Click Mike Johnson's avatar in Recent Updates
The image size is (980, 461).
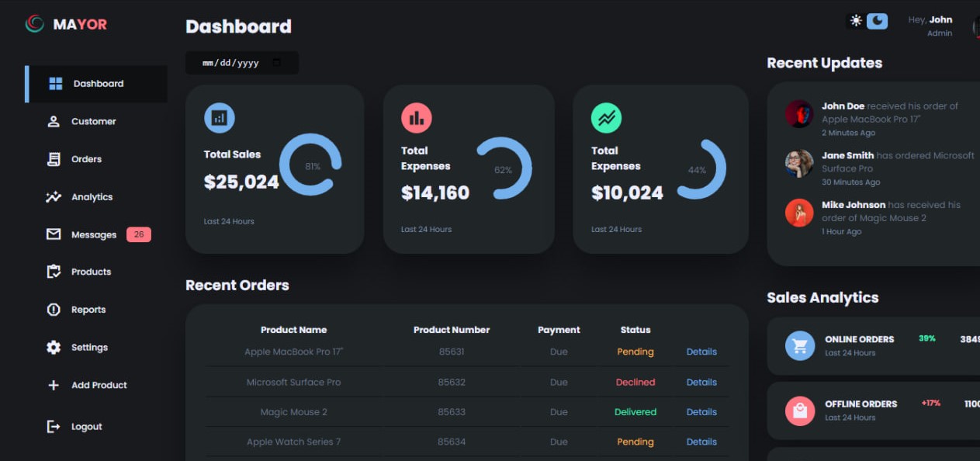[x=799, y=213]
